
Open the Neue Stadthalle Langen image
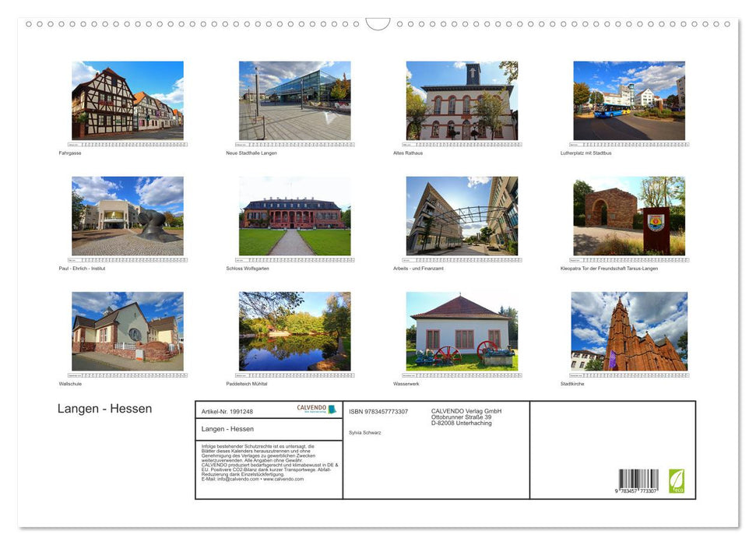click(x=294, y=101)
